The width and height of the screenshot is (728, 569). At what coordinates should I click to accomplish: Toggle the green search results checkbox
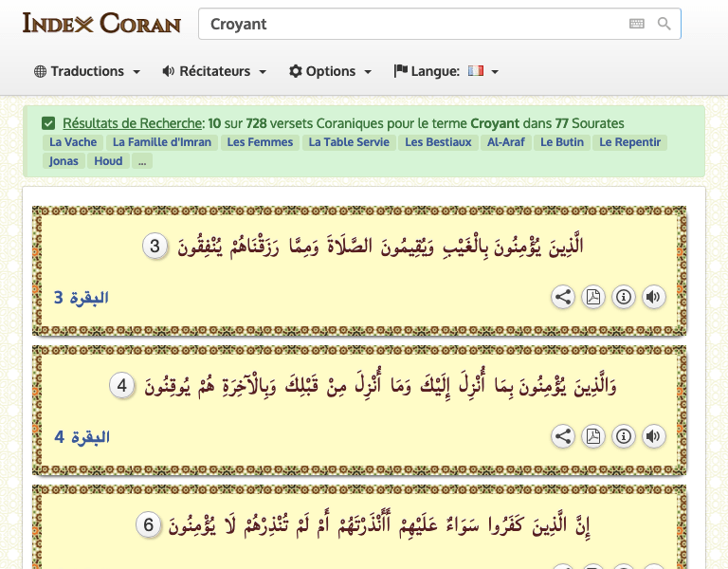point(48,123)
